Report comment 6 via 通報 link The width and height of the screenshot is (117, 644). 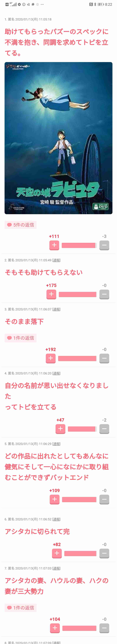click(56, 519)
